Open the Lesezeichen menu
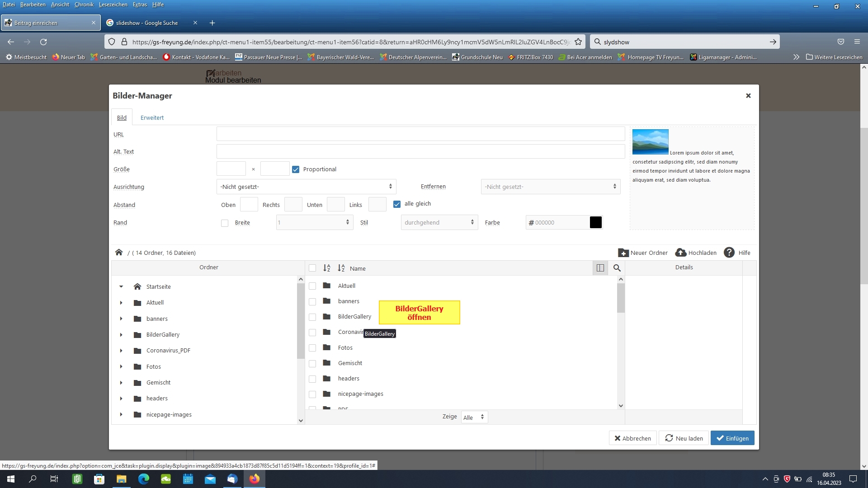 113,5
